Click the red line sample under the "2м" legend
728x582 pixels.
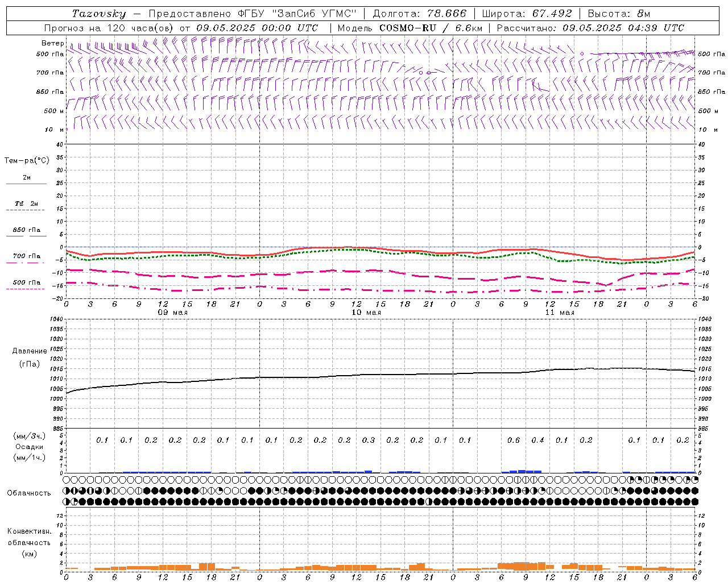pos(26,184)
